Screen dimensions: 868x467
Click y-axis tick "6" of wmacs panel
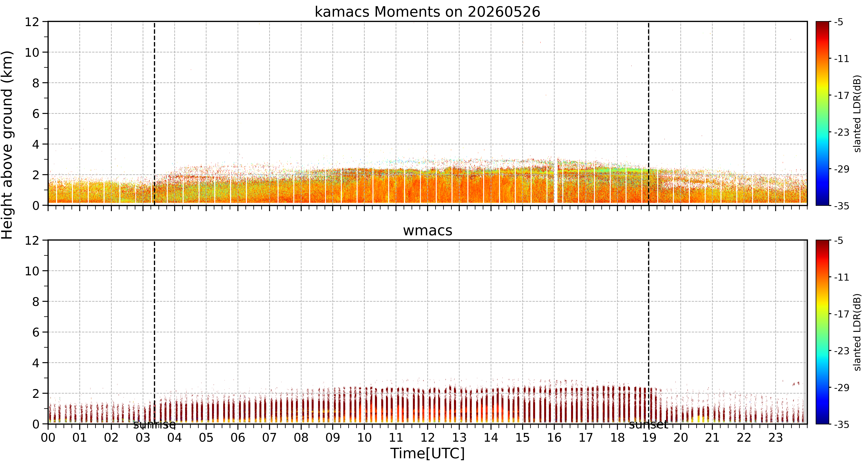click(x=36, y=333)
